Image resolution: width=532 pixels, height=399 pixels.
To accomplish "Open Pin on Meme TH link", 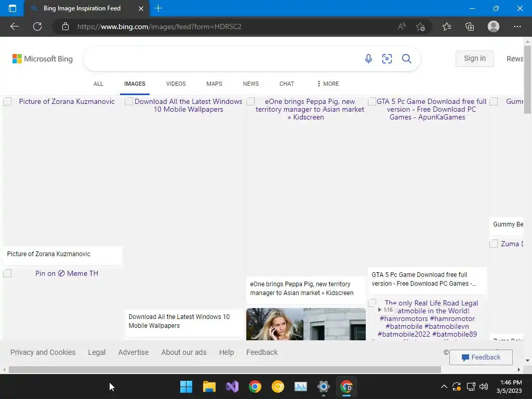I will (x=67, y=273).
